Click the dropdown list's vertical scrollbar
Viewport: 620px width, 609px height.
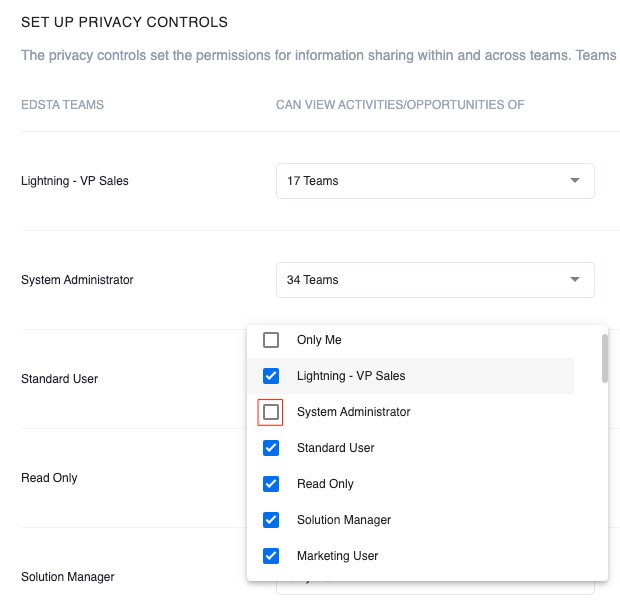tap(602, 358)
